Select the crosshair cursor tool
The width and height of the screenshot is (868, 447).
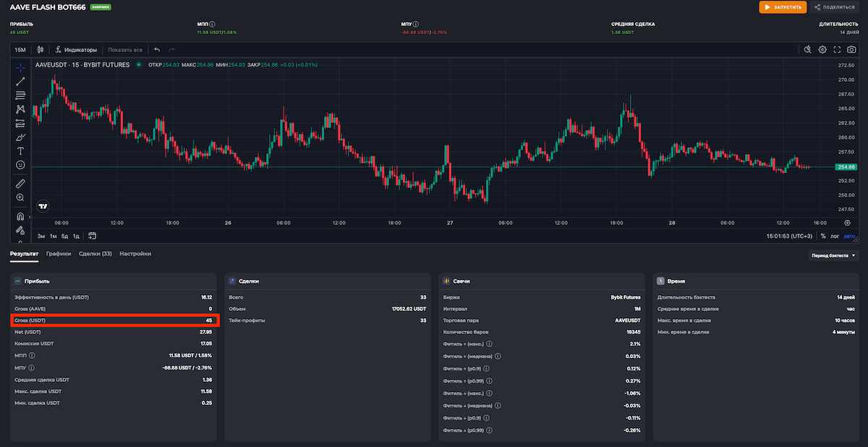coord(20,67)
